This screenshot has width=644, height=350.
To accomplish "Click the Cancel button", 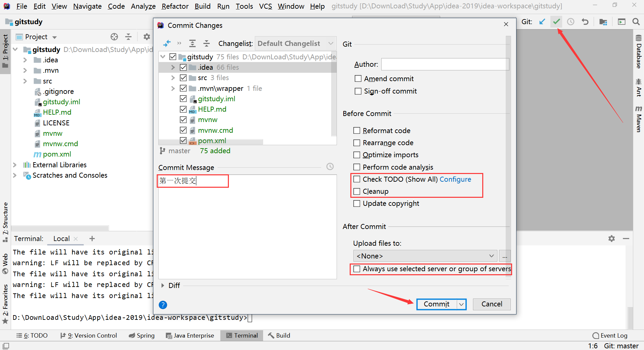I will point(492,304).
